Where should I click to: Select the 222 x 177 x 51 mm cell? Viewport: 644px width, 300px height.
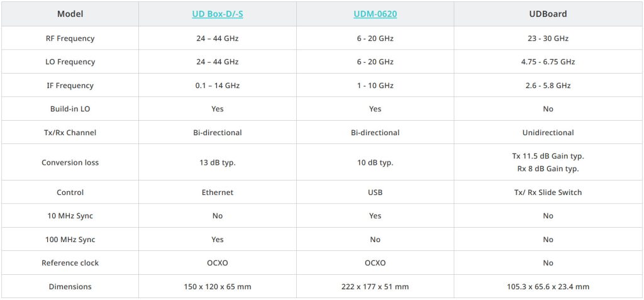[375, 287]
